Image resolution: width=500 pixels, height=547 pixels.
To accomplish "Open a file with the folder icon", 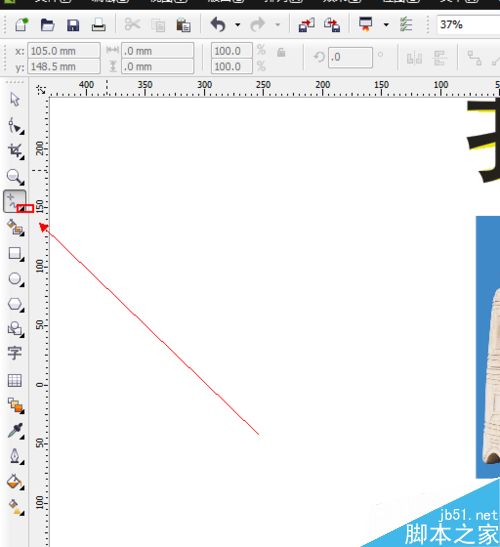I will 47,25.
